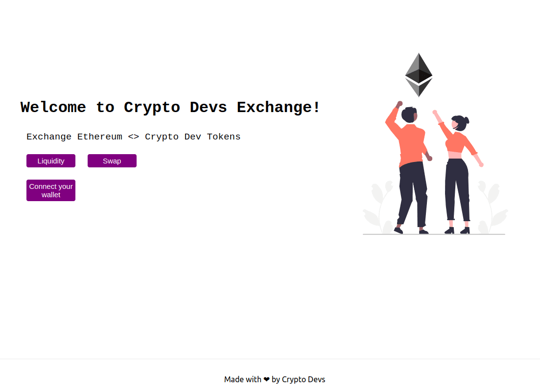
Task: Select the Welcome to Crypto Devs Exchange heading
Action: tap(170, 107)
